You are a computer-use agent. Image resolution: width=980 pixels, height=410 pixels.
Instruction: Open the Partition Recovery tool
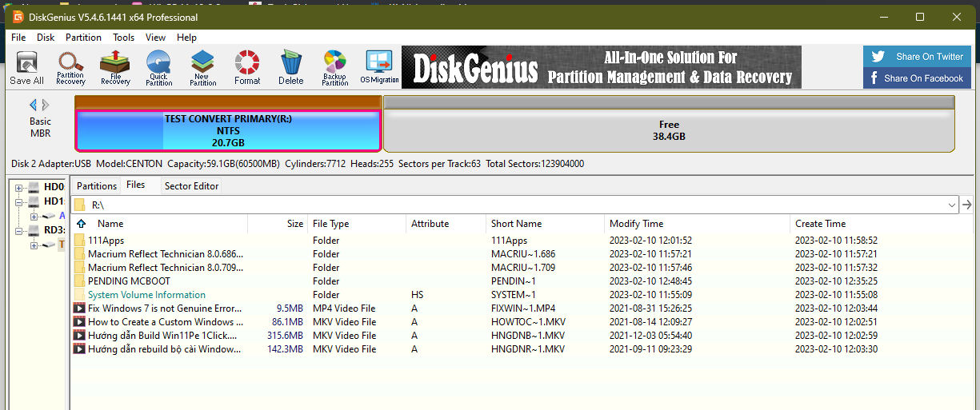point(70,67)
